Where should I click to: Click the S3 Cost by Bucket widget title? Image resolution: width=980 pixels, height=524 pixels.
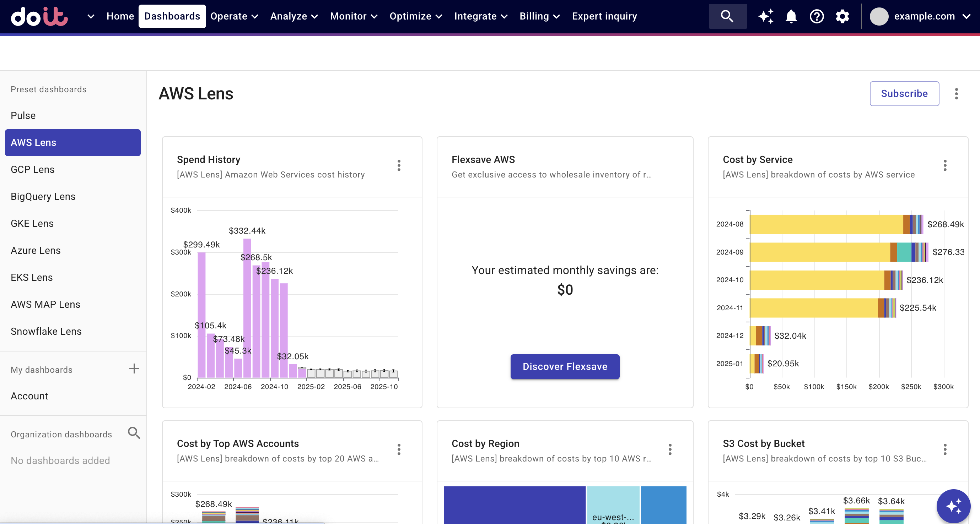(764, 444)
